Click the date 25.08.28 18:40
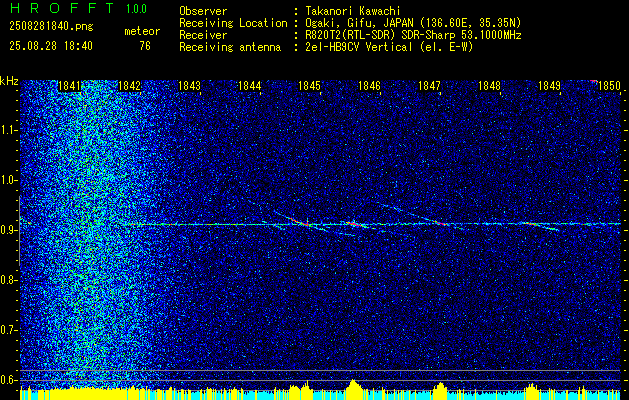Viewport: 629px width, 400px height. (x=51, y=46)
